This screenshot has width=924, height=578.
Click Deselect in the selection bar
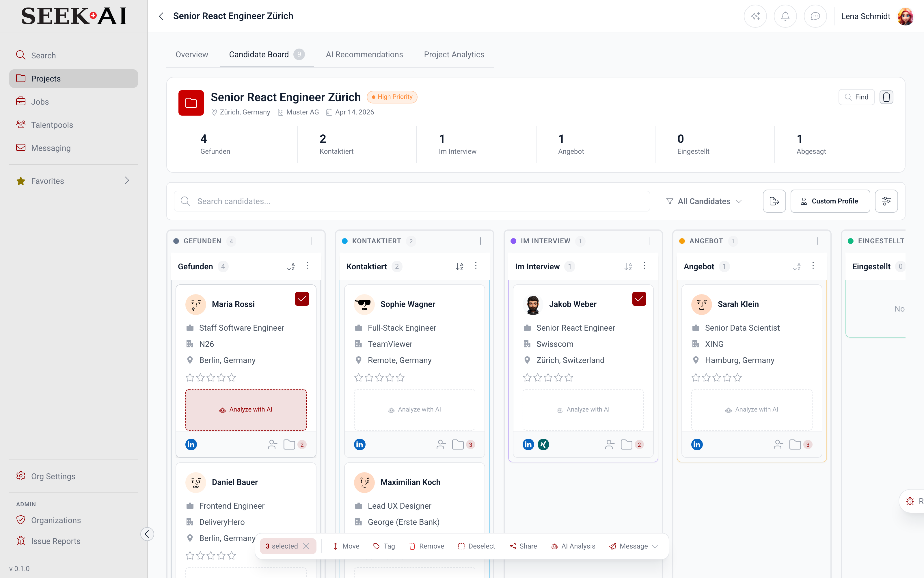(476, 546)
